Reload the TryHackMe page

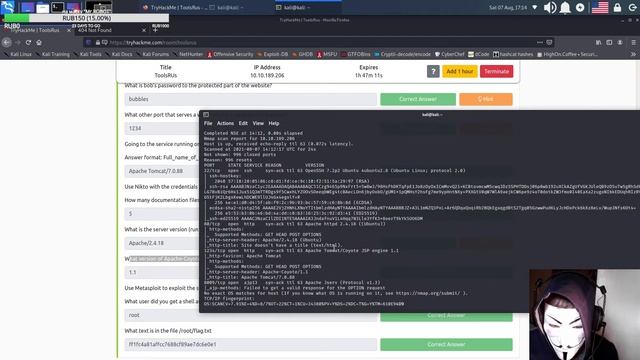pos(28,42)
